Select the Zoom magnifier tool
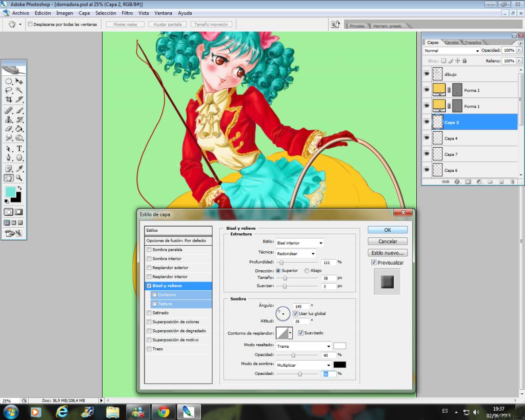This screenshot has width=525, height=420. click(x=19, y=178)
